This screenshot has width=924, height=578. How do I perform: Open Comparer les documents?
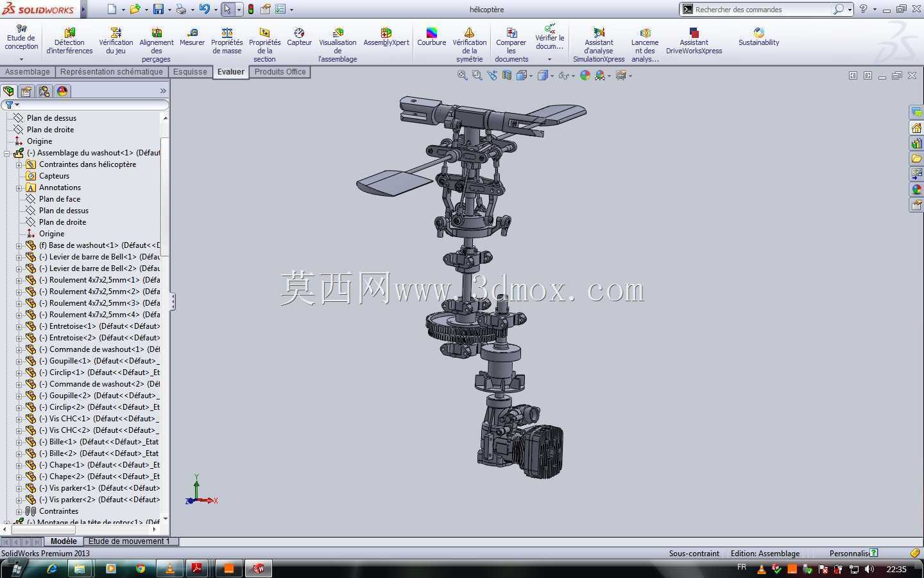tap(511, 45)
